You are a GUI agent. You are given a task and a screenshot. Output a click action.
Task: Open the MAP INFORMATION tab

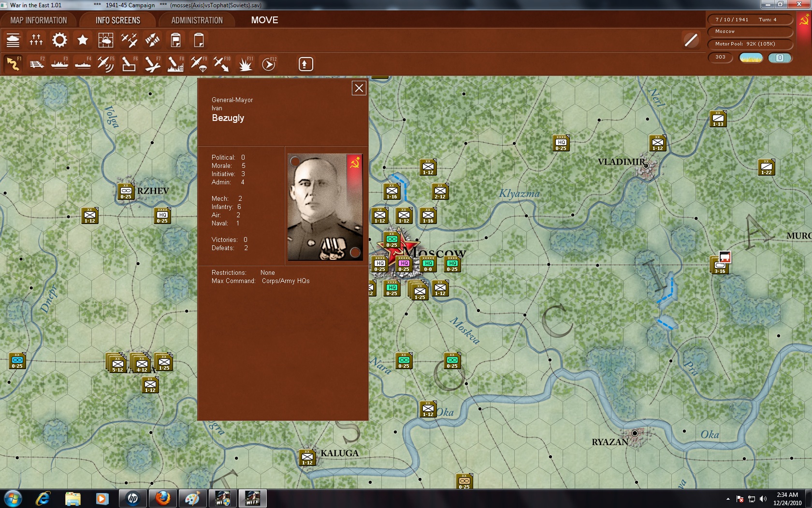tap(39, 20)
